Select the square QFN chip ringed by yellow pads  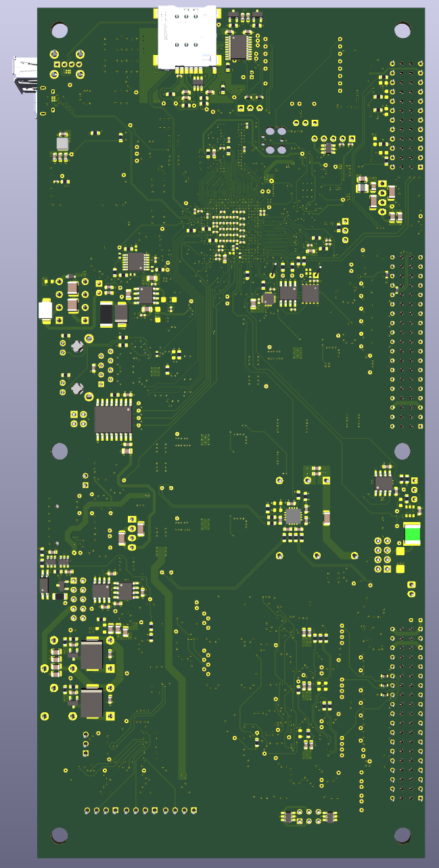tap(293, 516)
